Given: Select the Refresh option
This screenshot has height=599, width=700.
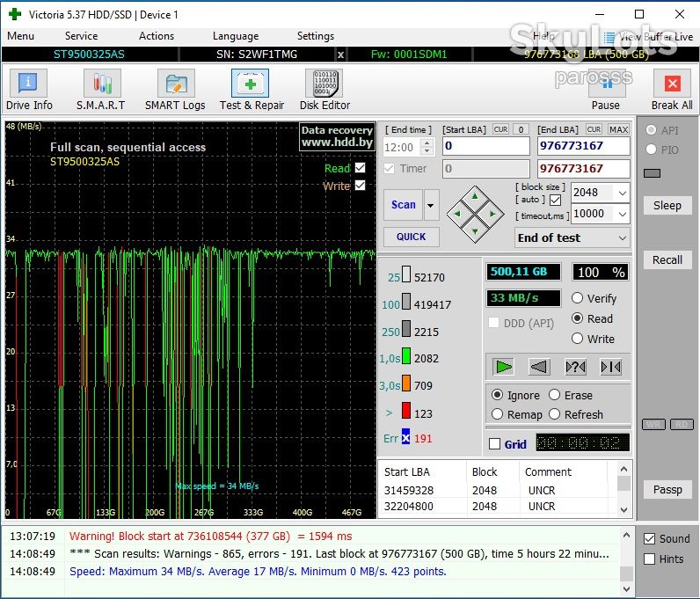Looking at the screenshot, I should 555,414.
